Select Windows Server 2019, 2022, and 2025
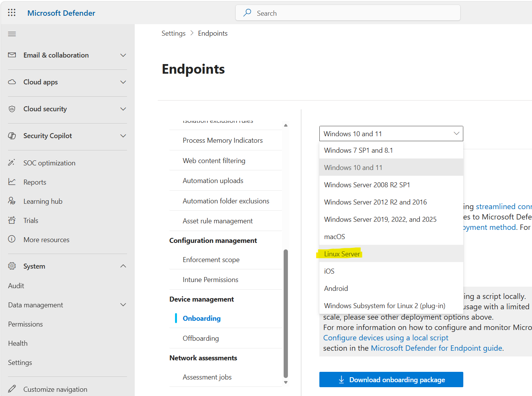 pos(391,219)
